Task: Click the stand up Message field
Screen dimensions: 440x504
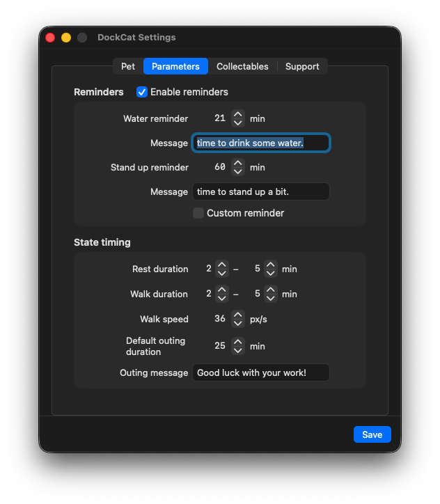Action: tap(261, 191)
